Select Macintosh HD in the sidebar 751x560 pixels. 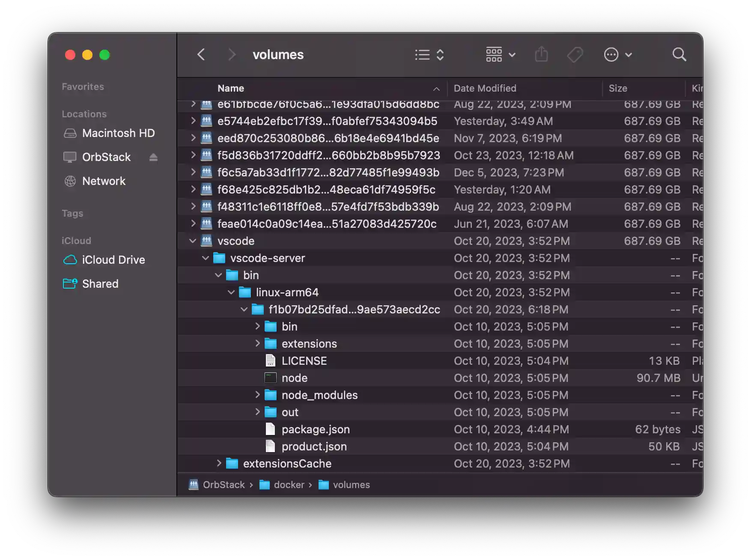(x=118, y=133)
